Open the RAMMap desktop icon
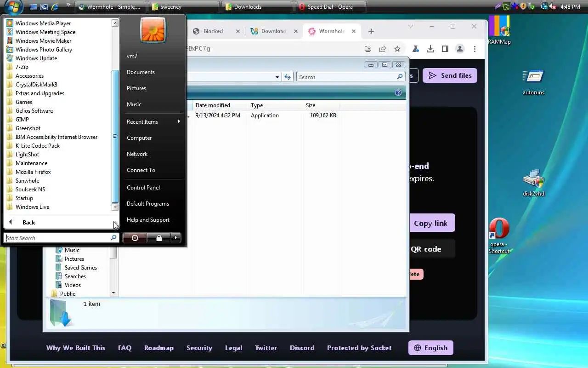 click(499, 30)
